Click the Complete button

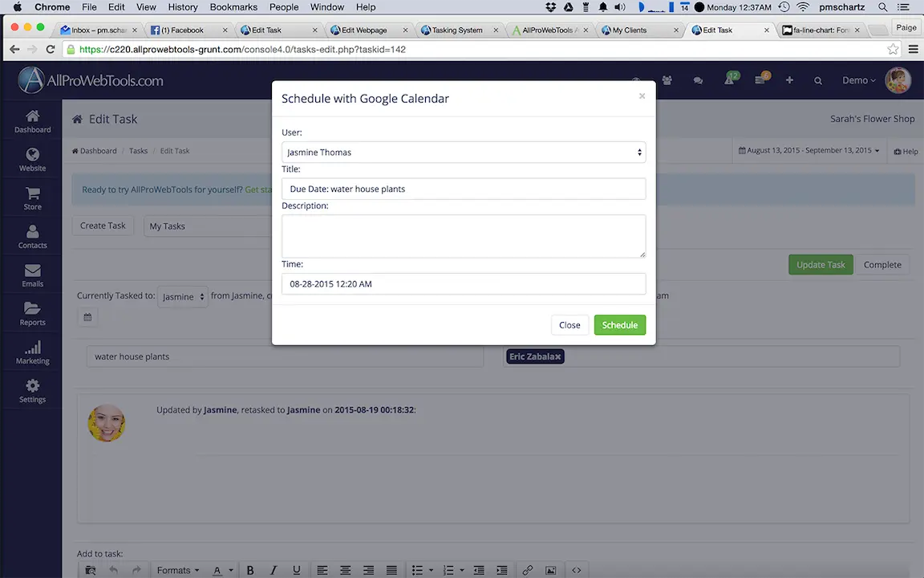(882, 265)
